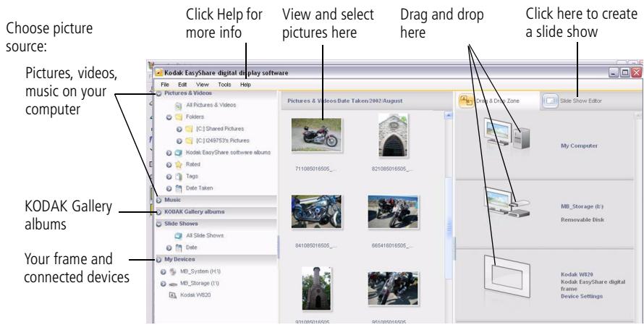This screenshot has width=644, height=325.
Task: Select the thumbnail 841085016505_
Action: [x=316, y=212]
